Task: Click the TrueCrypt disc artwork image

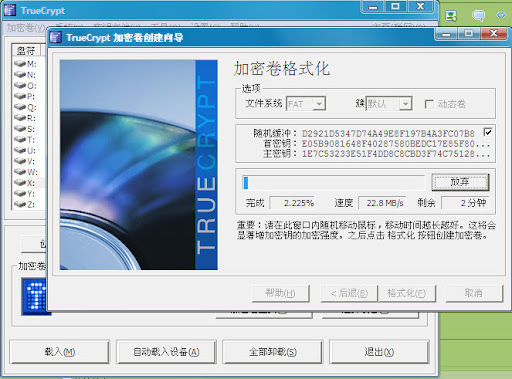Action: pyautogui.click(x=139, y=165)
